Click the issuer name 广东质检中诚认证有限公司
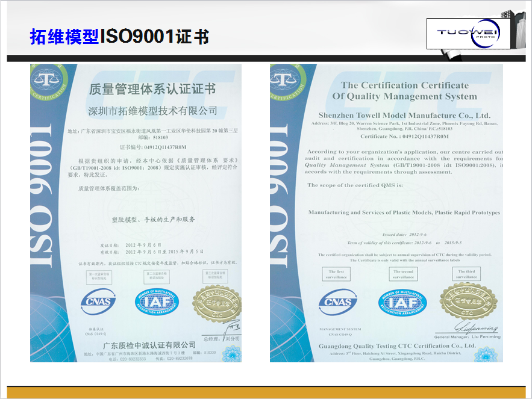Image resolution: width=532 pixels, height=399 pixels. tap(149, 345)
